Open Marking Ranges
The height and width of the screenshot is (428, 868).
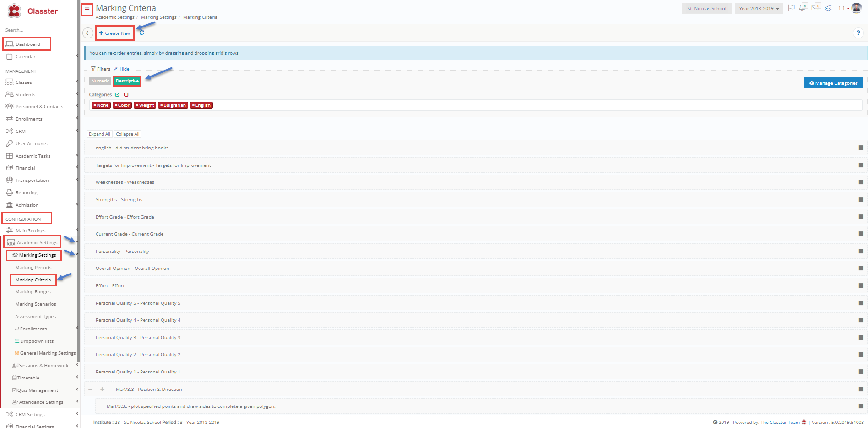pyautogui.click(x=33, y=291)
